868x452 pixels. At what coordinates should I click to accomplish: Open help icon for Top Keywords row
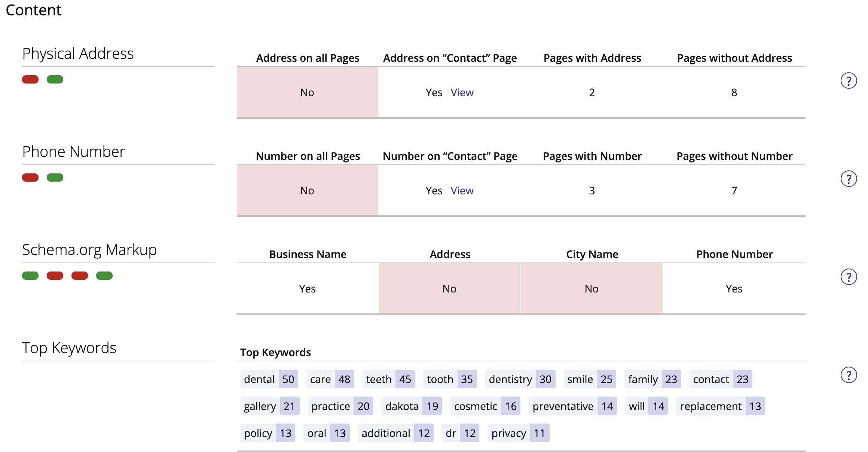click(849, 375)
